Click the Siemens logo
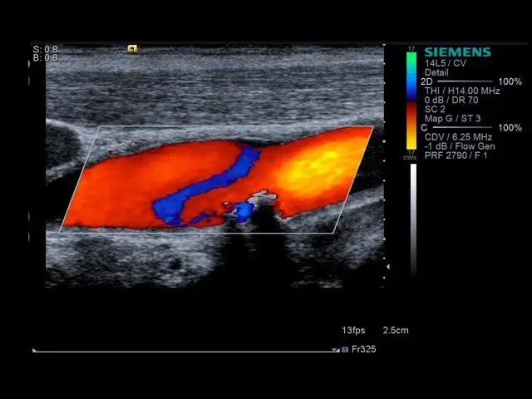The width and height of the screenshot is (532, 399). click(457, 52)
